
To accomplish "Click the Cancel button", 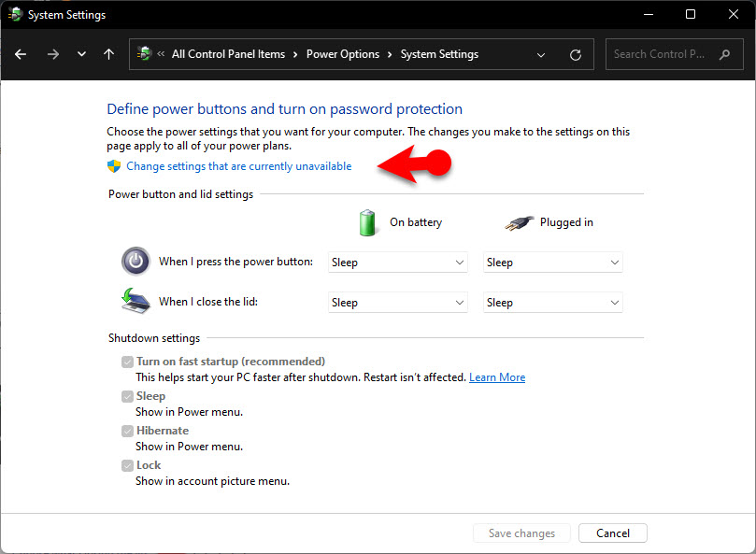I will coord(613,533).
